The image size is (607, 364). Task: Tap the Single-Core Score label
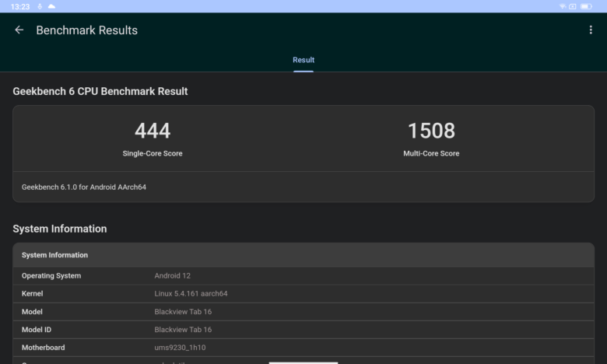(x=153, y=153)
